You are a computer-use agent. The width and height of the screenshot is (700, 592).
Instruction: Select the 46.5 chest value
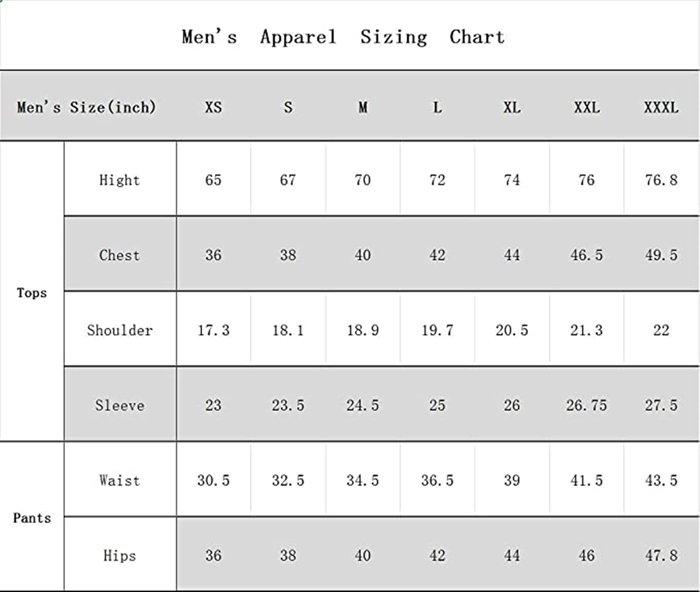tap(586, 255)
